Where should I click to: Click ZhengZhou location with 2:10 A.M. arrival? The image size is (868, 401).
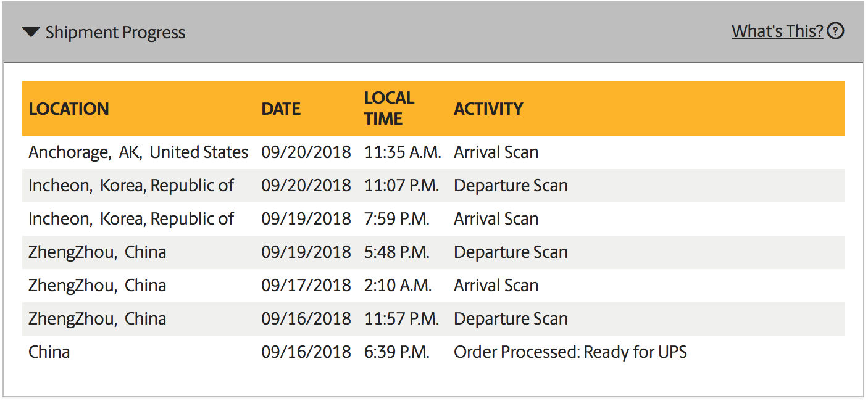pyautogui.click(x=97, y=286)
